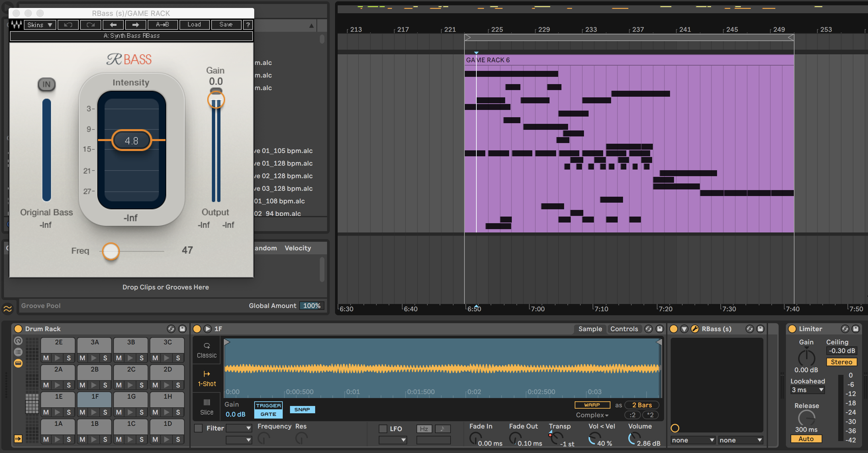This screenshot has width=868, height=453.
Task: Show the Drum Rack chain list
Action: [18, 352]
